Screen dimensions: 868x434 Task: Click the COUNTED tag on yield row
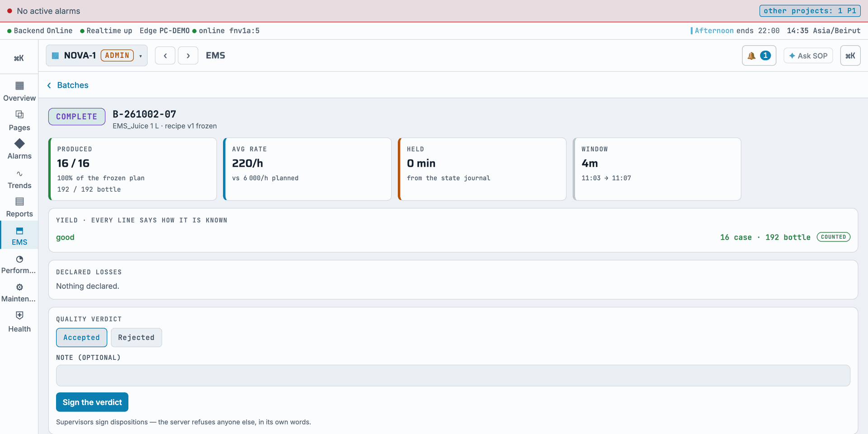833,237
